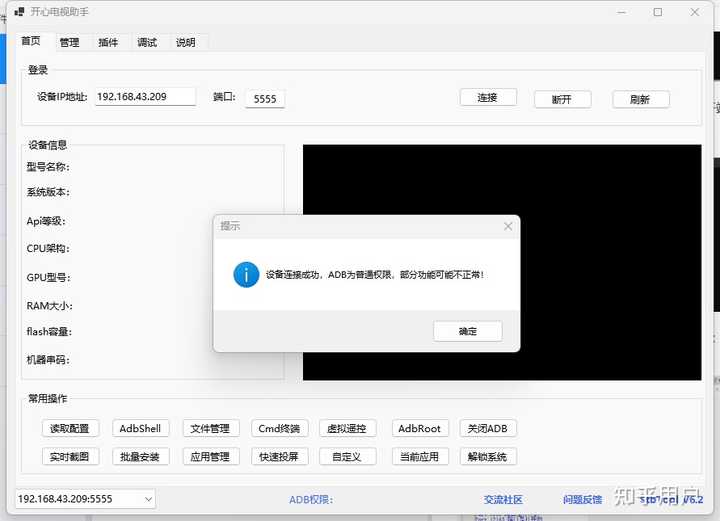Select the 调试 tab
This screenshot has width=720, height=521.
tap(147, 43)
